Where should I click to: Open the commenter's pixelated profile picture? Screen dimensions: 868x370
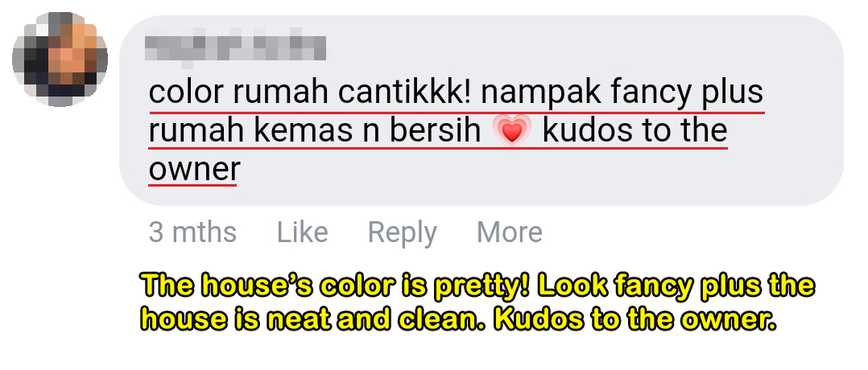60,59
